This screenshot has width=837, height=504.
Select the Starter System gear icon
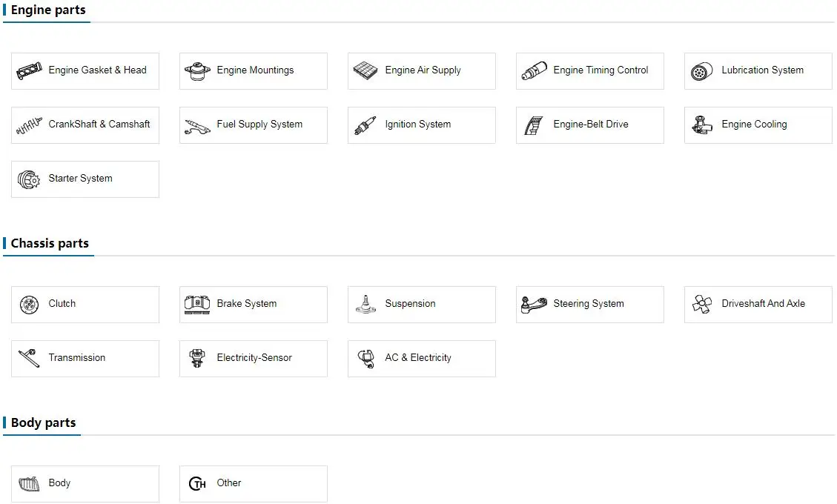[x=29, y=179]
